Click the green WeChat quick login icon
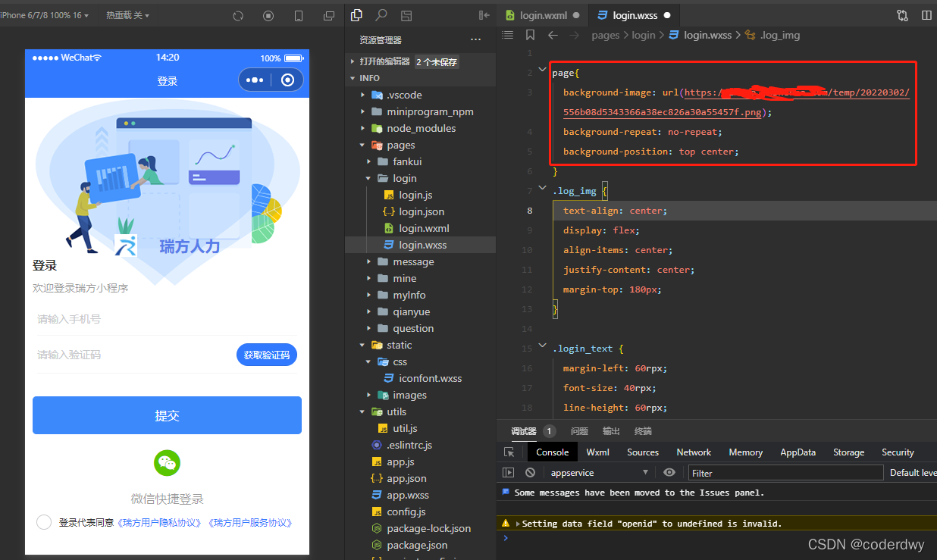The height and width of the screenshot is (560, 937). [x=167, y=463]
